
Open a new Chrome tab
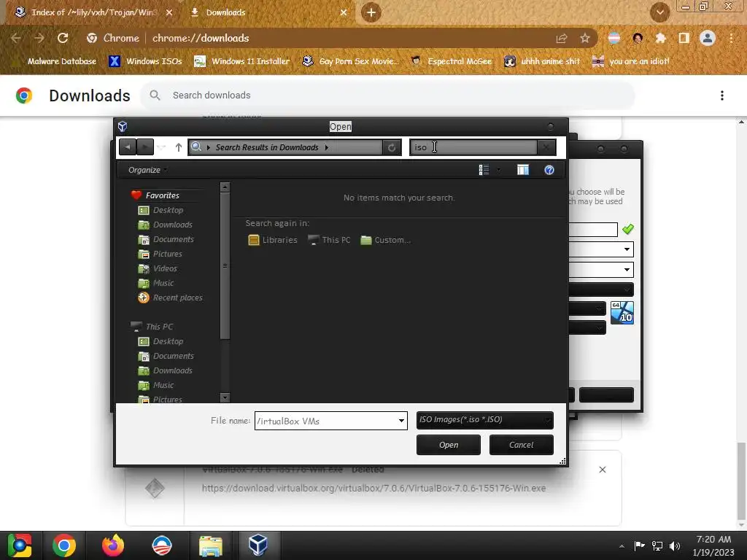tap(371, 12)
